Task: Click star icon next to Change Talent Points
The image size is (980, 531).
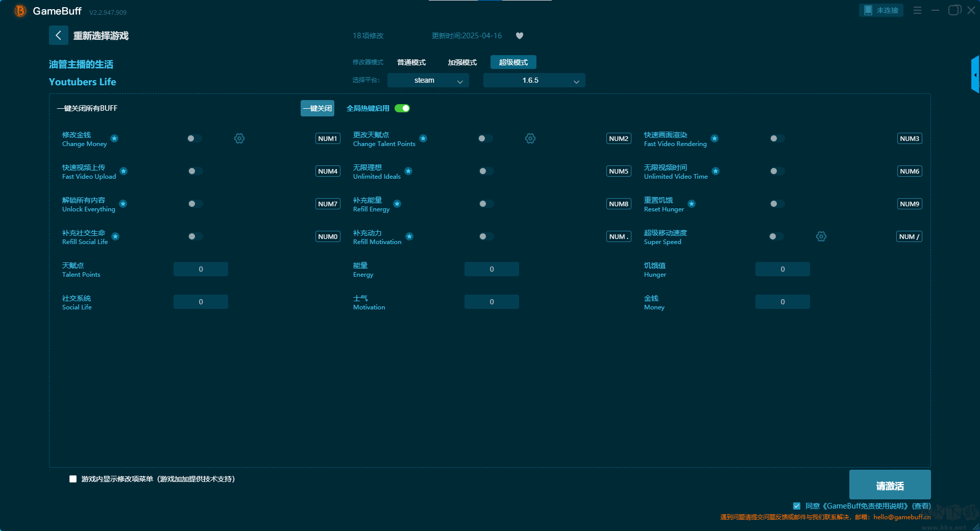Action: coord(423,138)
